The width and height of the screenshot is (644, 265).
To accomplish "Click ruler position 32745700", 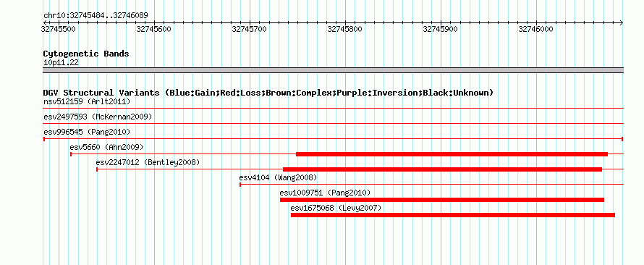I will 250,29.
